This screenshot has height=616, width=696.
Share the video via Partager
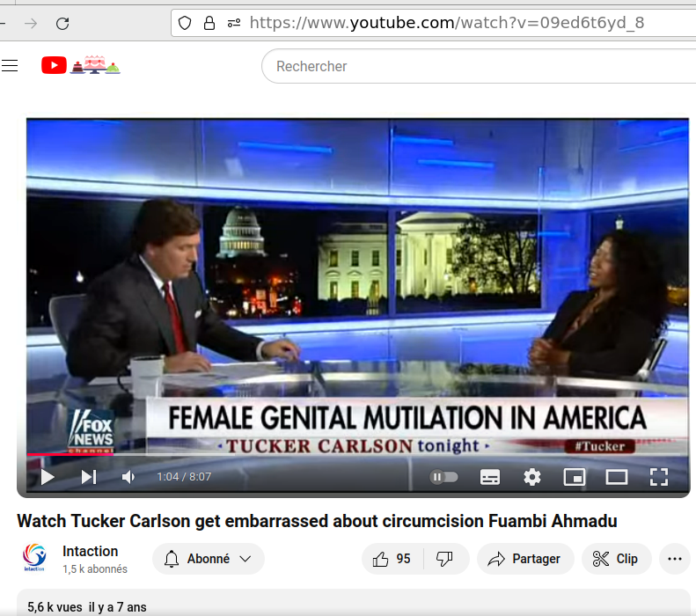(x=525, y=559)
